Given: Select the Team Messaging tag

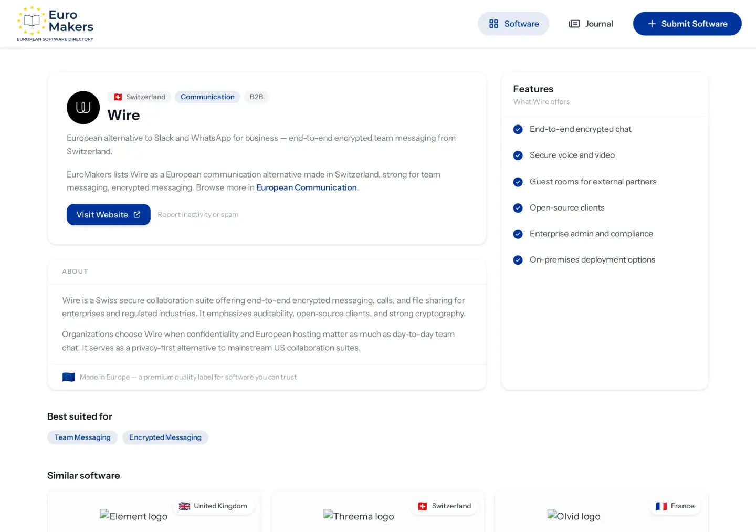Looking at the screenshot, I should coord(82,437).
